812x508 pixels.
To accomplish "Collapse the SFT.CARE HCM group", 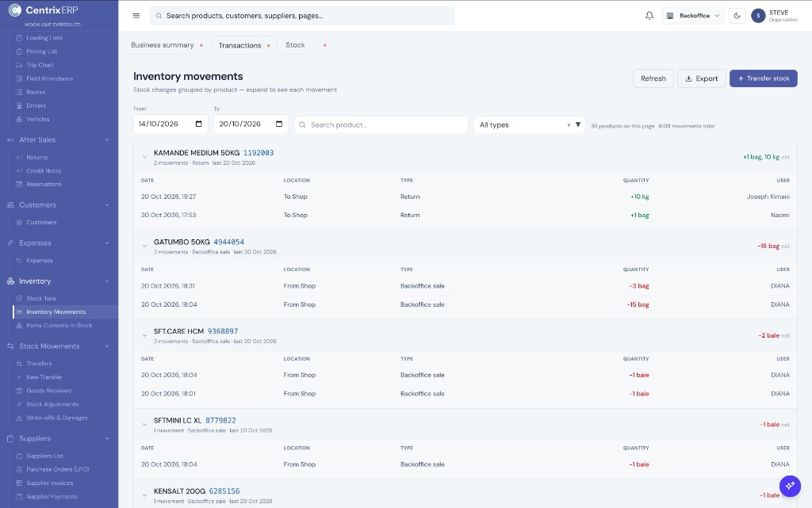I will [x=144, y=335].
